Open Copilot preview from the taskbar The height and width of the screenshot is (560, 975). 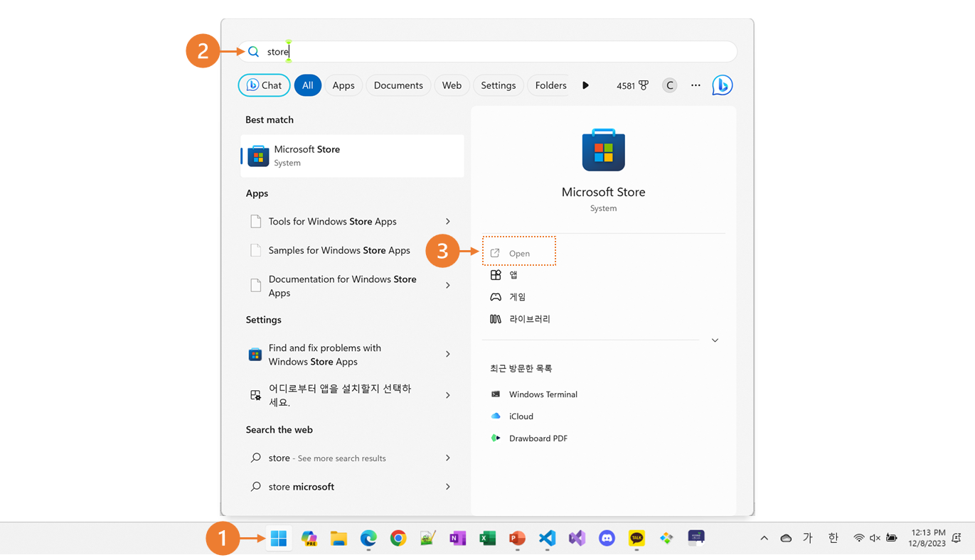pyautogui.click(x=309, y=539)
